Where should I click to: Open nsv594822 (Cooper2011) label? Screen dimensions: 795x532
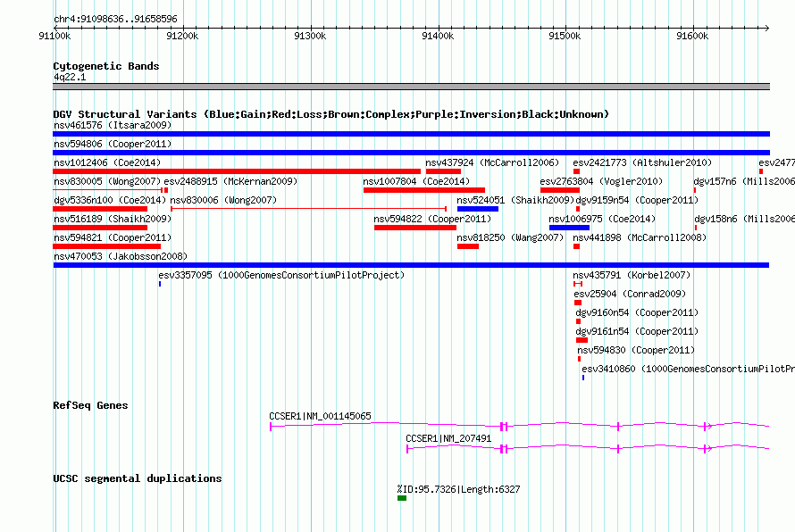[x=432, y=219]
